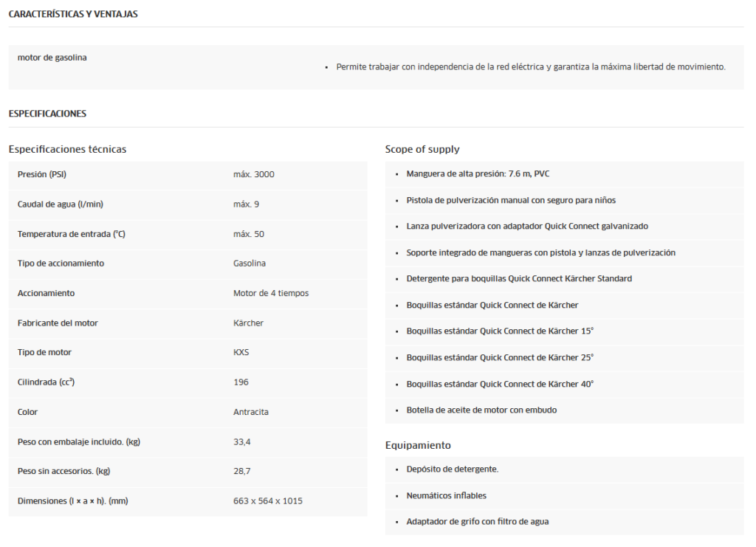Click 'Adaptador de grifo con filtro de agua'
The image size is (756, 547).
[x=477, y=521]
